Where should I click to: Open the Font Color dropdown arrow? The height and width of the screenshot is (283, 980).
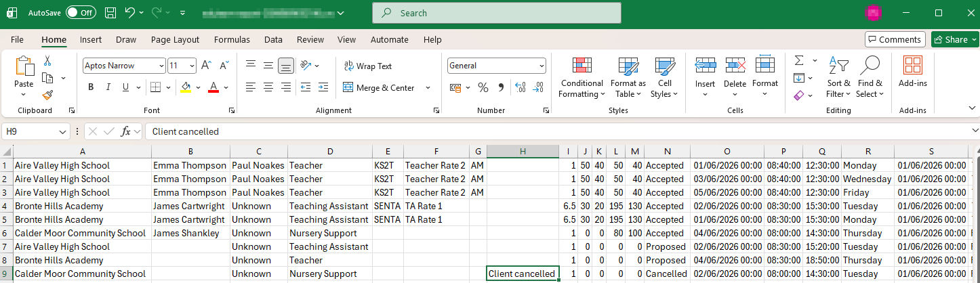(x=226, y=87)
